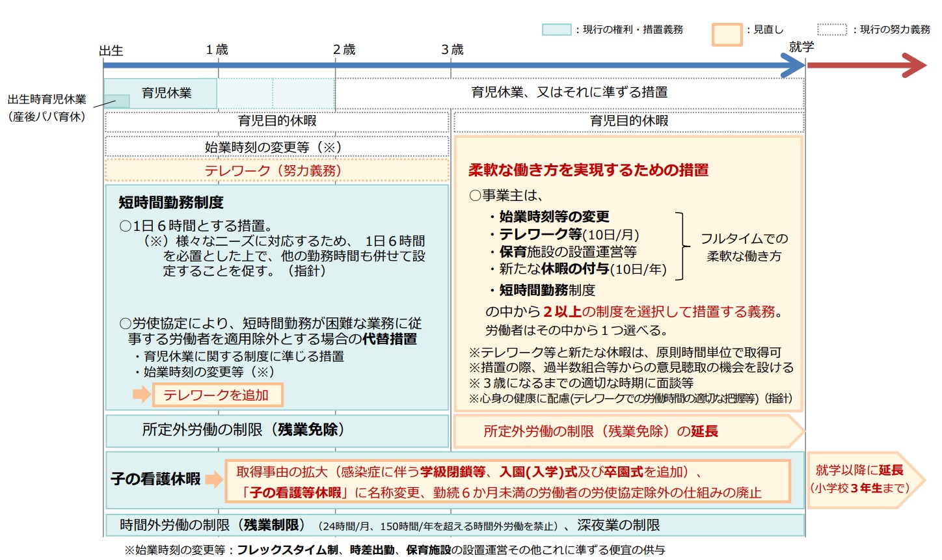Click bullet 育児休業に関する制度に準じる措置
The height and width of the screenshot is (560, 942).
(x=237, y=356)
